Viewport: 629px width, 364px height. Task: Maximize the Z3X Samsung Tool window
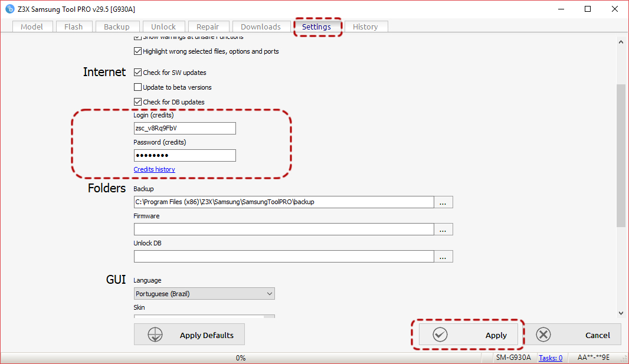coord(588,9)
